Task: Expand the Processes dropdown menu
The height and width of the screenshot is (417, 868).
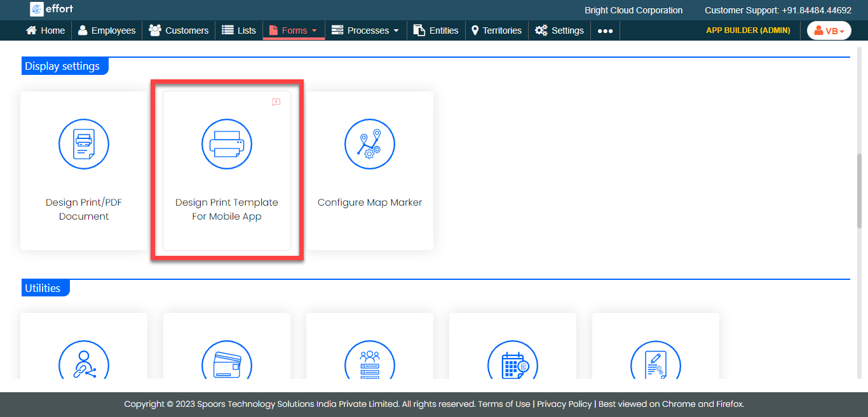Action: click(x=366, y=30)
